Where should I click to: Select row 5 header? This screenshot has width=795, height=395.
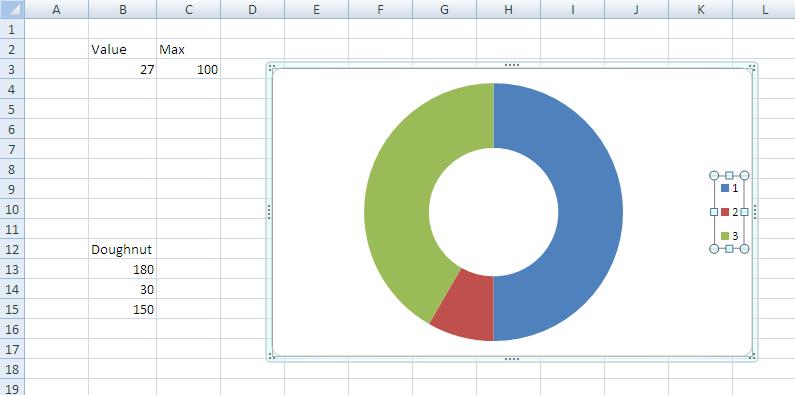12,109
